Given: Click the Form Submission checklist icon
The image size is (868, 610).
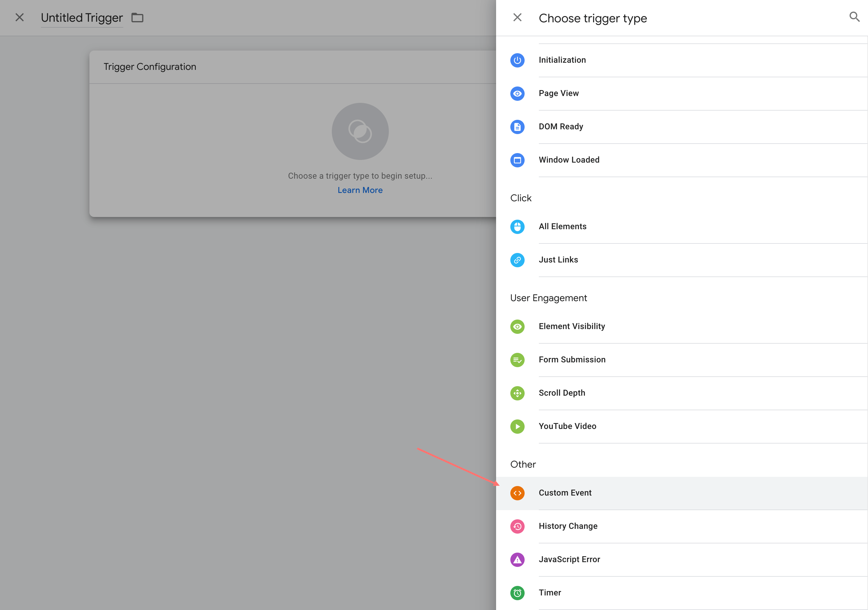Looking at the screenshot, I should point(517,360).
